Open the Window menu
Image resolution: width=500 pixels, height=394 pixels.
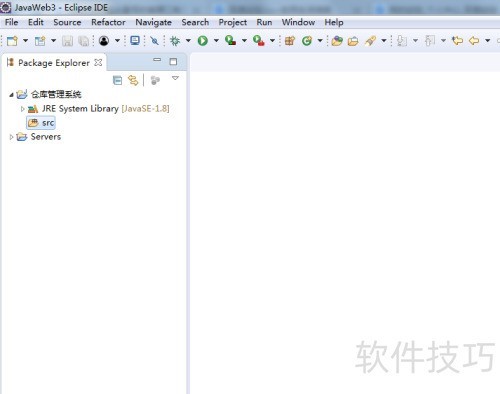(x=298, y=22)
